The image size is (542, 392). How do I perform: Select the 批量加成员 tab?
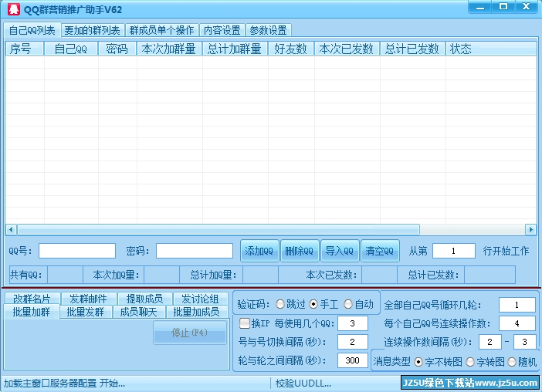point(196,312)
